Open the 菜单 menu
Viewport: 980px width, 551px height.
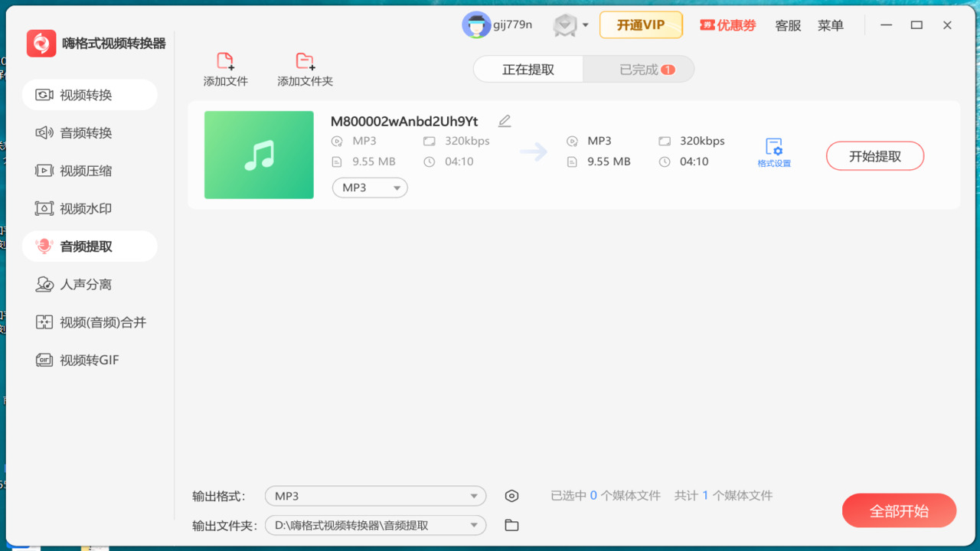[x=830, y=24]
